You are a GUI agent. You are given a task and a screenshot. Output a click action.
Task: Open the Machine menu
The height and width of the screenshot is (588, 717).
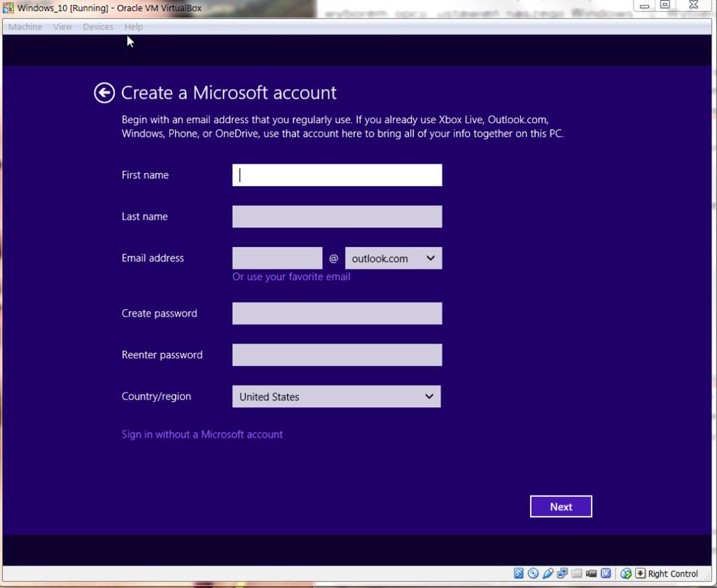coord(25,27)
